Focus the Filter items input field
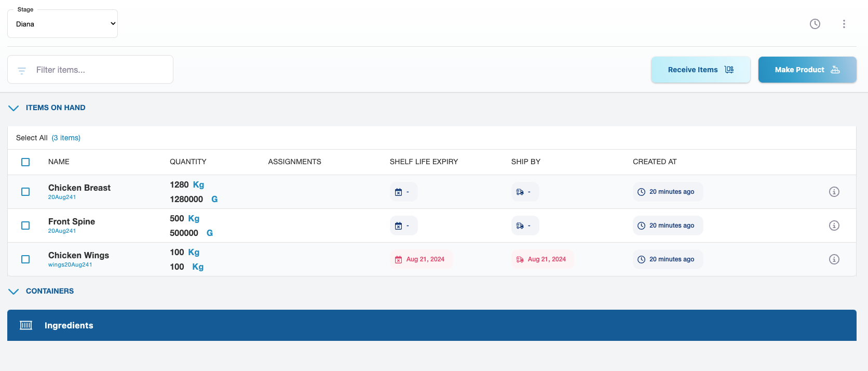The image size is (868, 371). coord(99,70)
